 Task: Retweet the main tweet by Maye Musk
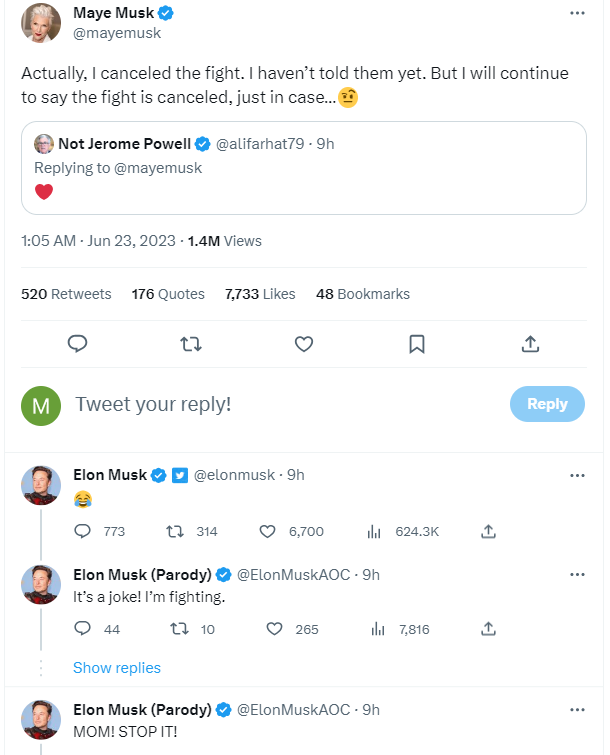point(191,344)
